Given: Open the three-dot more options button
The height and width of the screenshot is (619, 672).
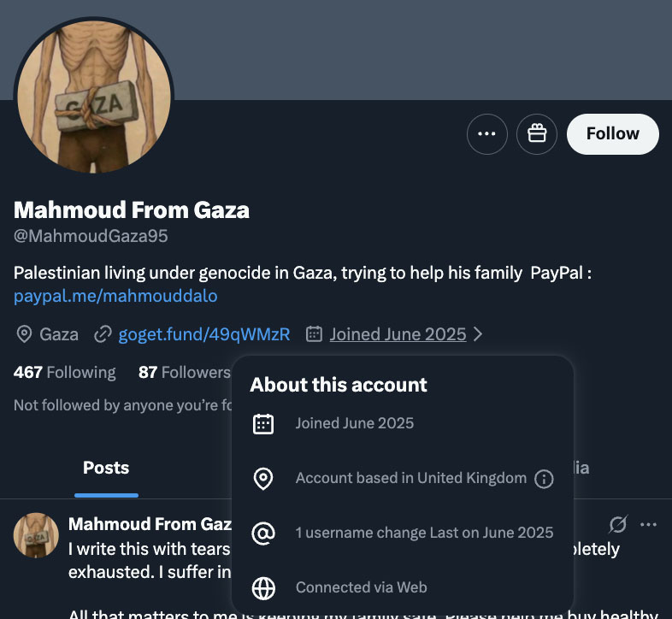Looking at the screenshot, I should (487, 134).
